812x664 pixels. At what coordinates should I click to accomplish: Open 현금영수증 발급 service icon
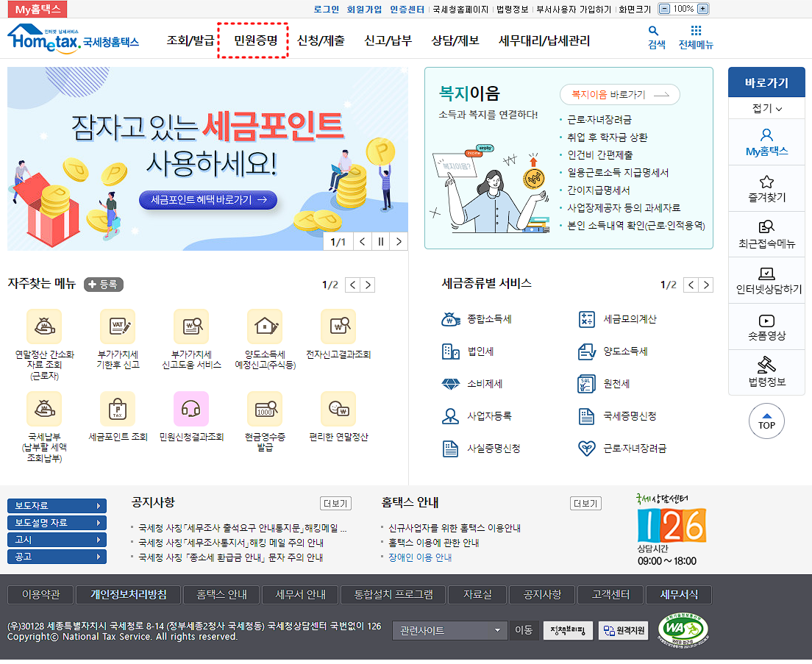click(265, 410)
